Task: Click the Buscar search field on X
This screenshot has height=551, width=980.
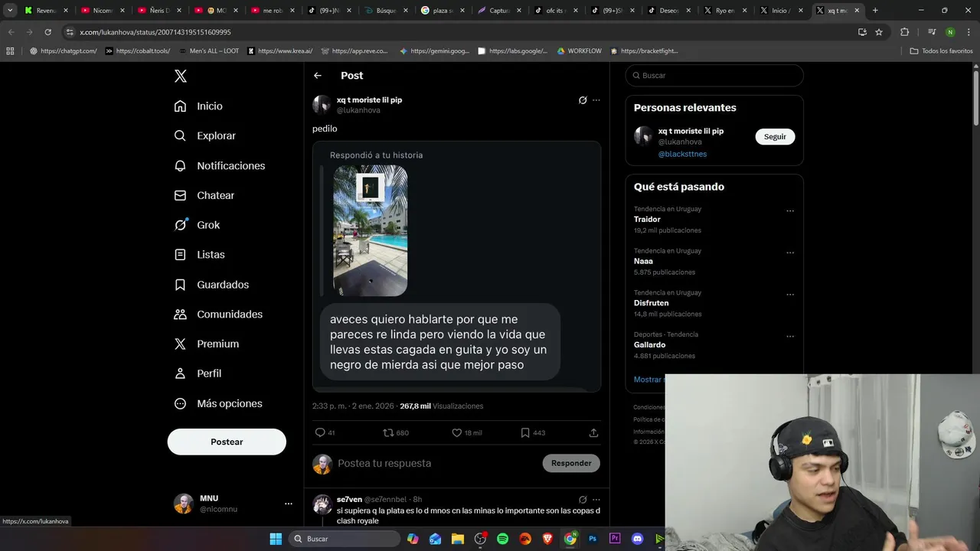Action: coord(714,76)
